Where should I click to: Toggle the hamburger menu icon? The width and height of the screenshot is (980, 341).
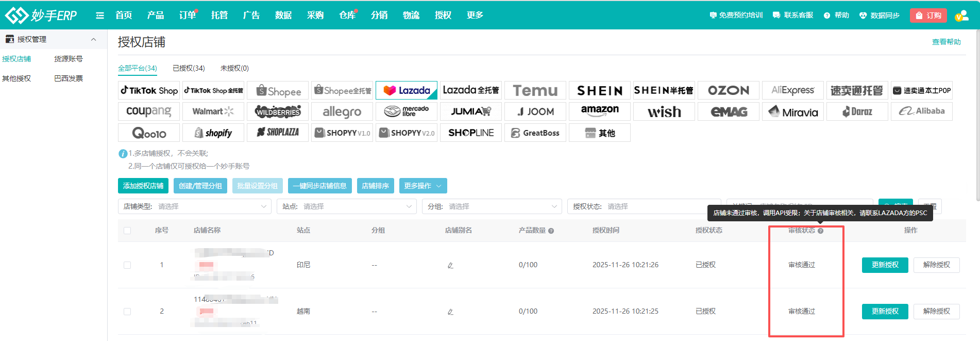point(100,15)
